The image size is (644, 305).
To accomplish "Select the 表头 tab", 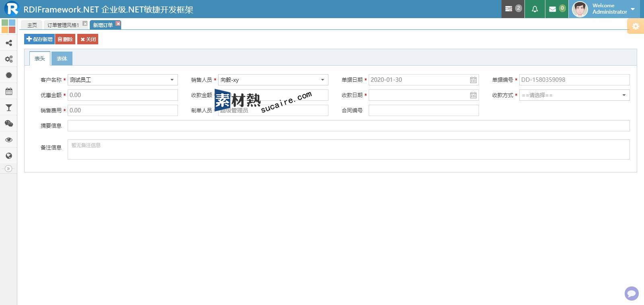I will (40, 58).
